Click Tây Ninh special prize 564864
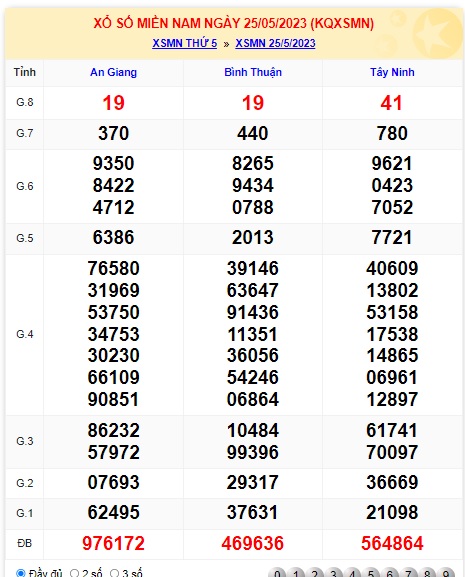Viewport: 465px width, 577px height. tap(392, 544)
